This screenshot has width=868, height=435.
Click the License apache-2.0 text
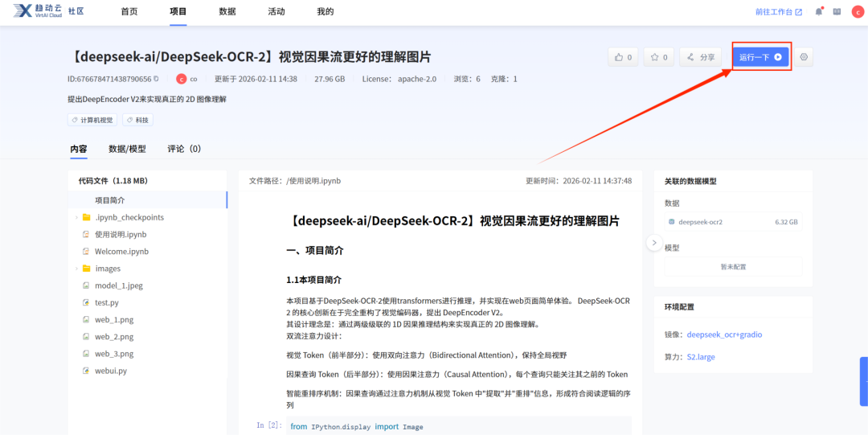(399, 80)
